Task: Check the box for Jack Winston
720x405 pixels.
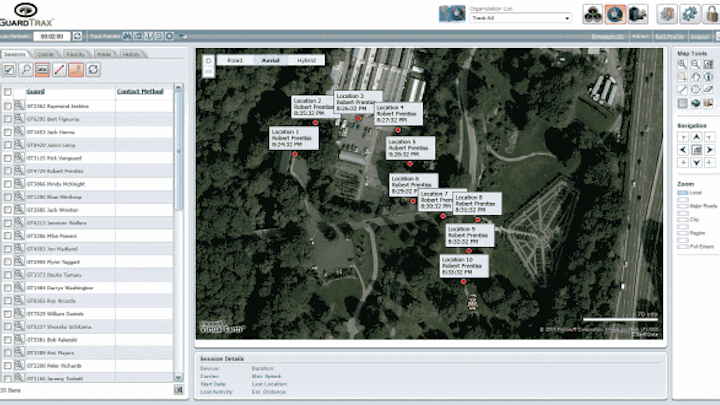Action: 7,210
